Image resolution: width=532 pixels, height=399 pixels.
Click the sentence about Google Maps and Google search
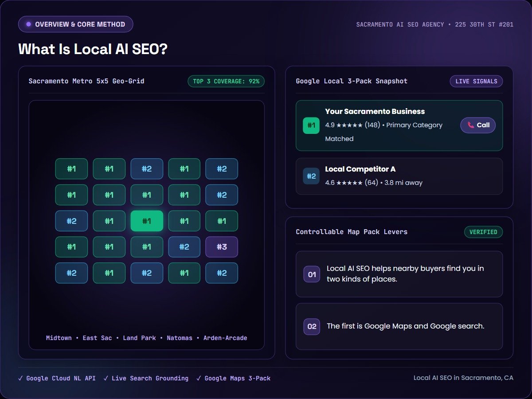click(406, 326)
